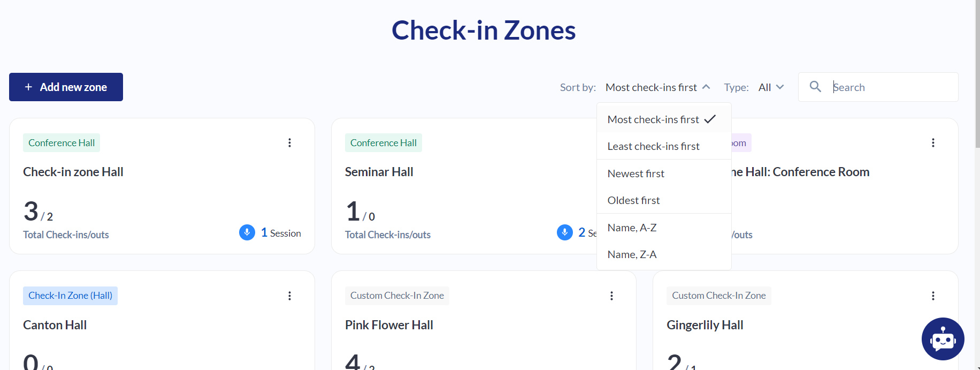Click the session microphone icon on Seminar Hall

[565, 232]
